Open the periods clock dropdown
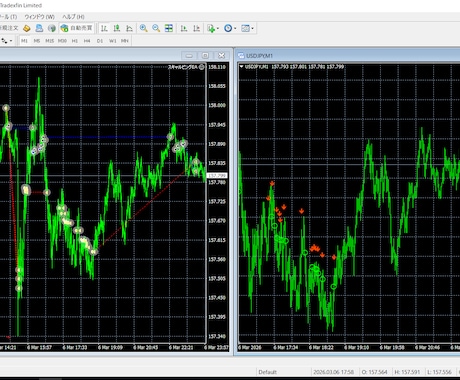The height and width of the screenshot is (380, 460). (230, 28)
